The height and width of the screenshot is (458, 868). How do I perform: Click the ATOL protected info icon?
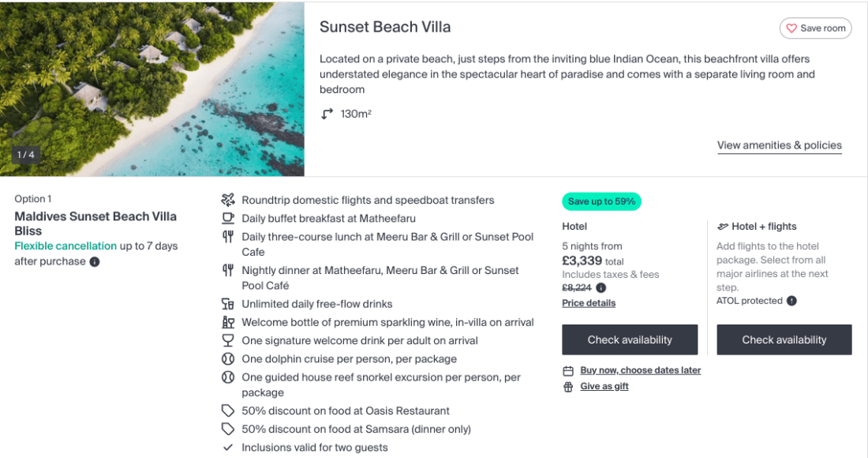(791, 301)
